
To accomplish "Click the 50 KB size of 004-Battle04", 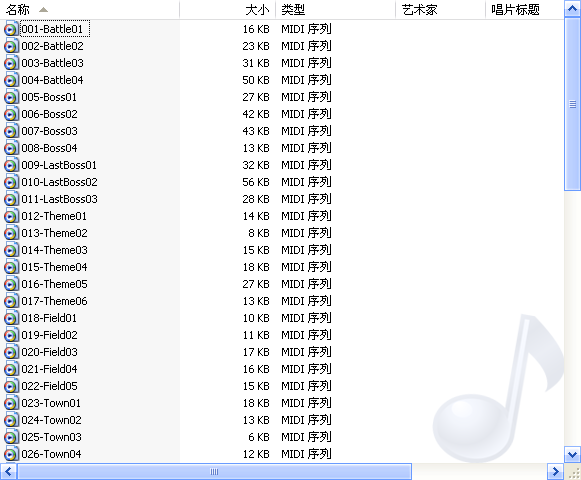I will (x=256, y=80).
